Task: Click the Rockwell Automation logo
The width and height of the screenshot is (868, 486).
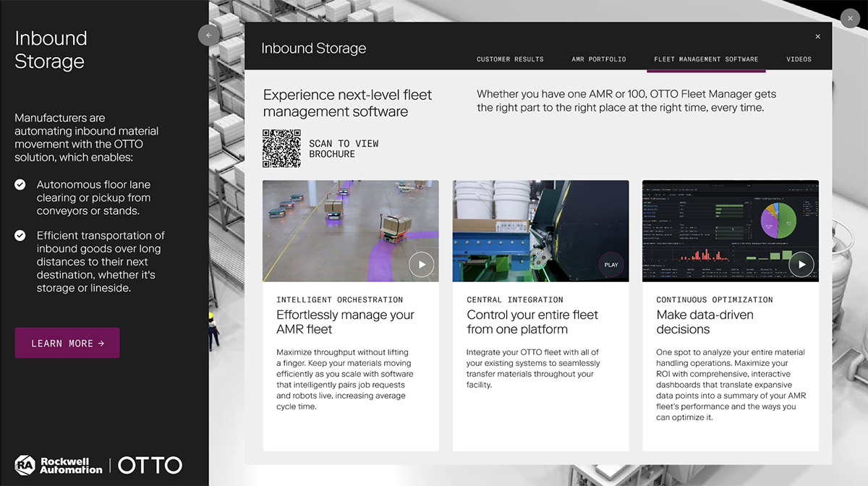Action: [59, 465]
